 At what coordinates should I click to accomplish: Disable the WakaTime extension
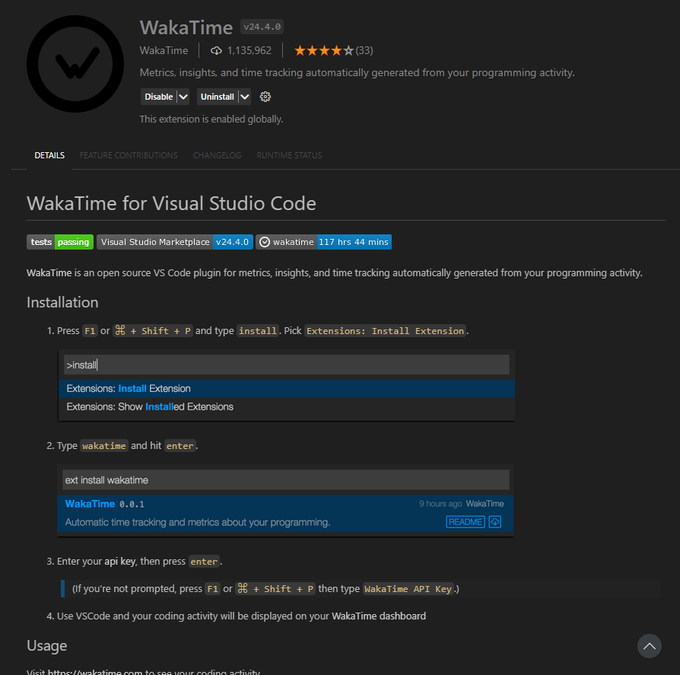159,97
